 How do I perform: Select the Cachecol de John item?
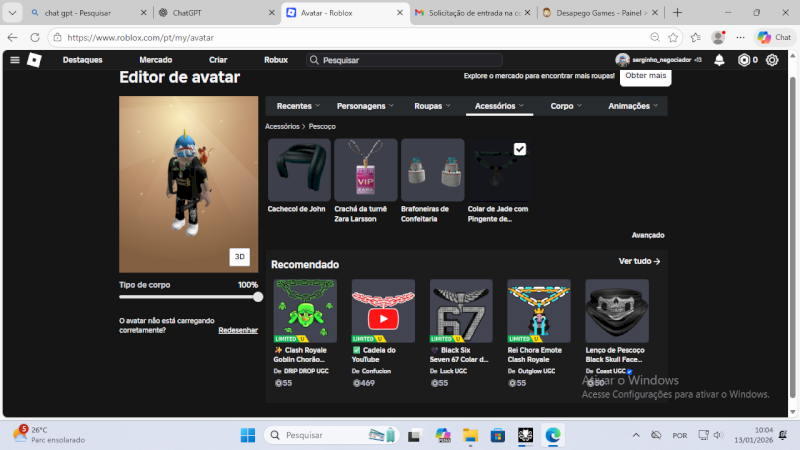[299, 170]
